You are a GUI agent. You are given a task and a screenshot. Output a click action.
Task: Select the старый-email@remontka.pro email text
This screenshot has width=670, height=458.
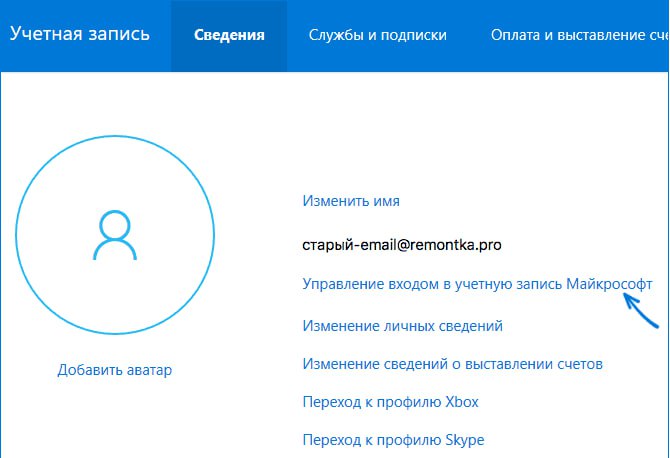tap(402, 245)
